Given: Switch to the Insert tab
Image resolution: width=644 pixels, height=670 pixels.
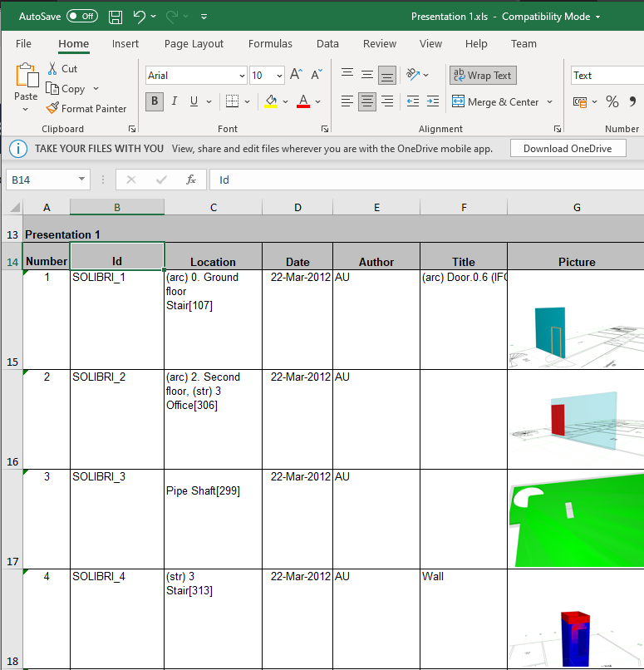Looking at the screenshot, I should point(125,43).
